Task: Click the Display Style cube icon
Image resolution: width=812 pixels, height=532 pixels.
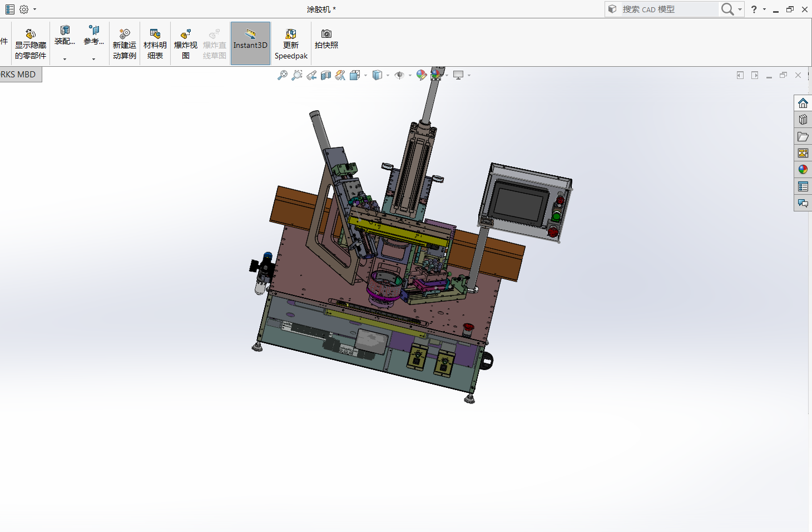Action: point(377,75)
